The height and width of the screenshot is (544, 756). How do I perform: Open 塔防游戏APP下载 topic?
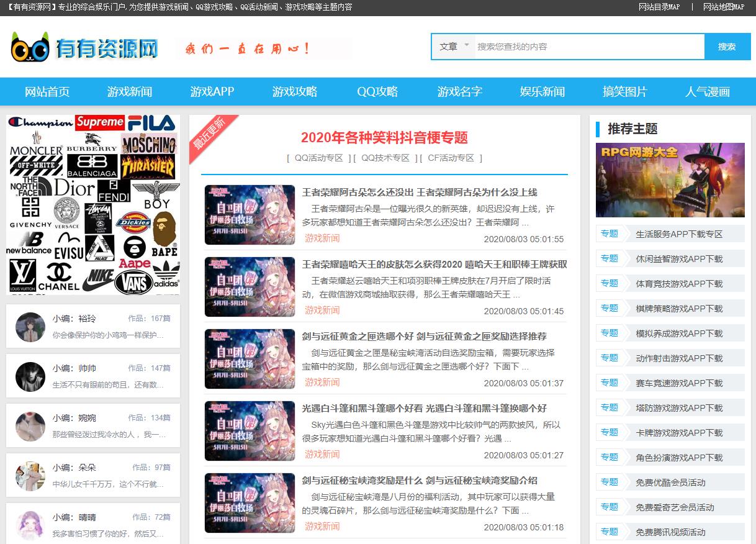pyautogui.click(x=680, y=408)
